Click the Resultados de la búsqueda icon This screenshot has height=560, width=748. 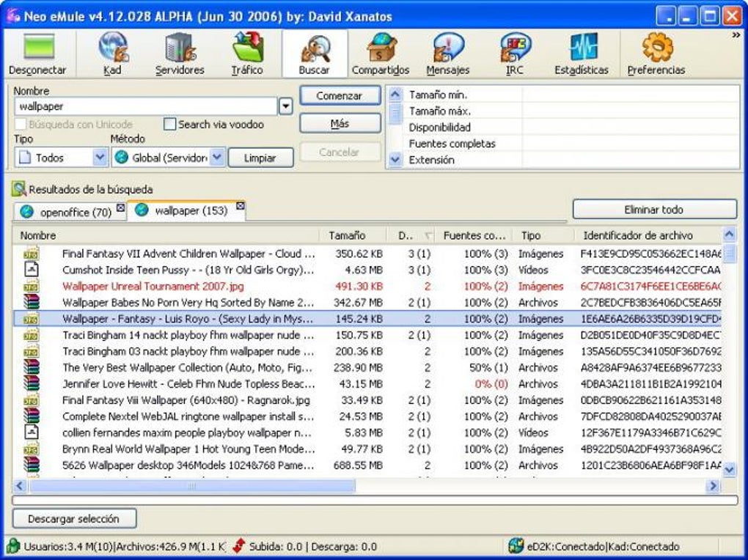(x=18, y=189)
